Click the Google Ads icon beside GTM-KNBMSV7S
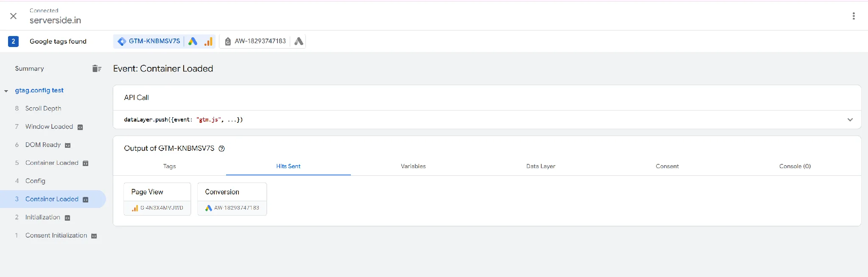 pos(193,41)
